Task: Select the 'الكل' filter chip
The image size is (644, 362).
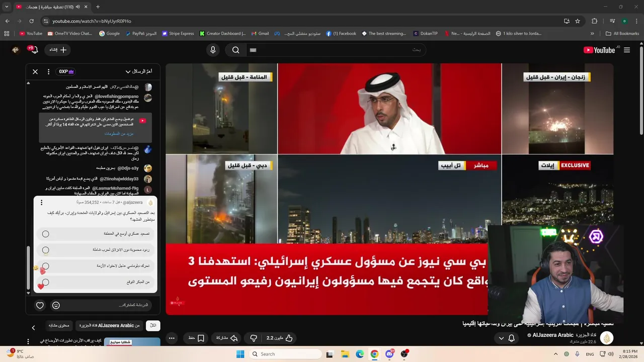Action: coord(153,326)
